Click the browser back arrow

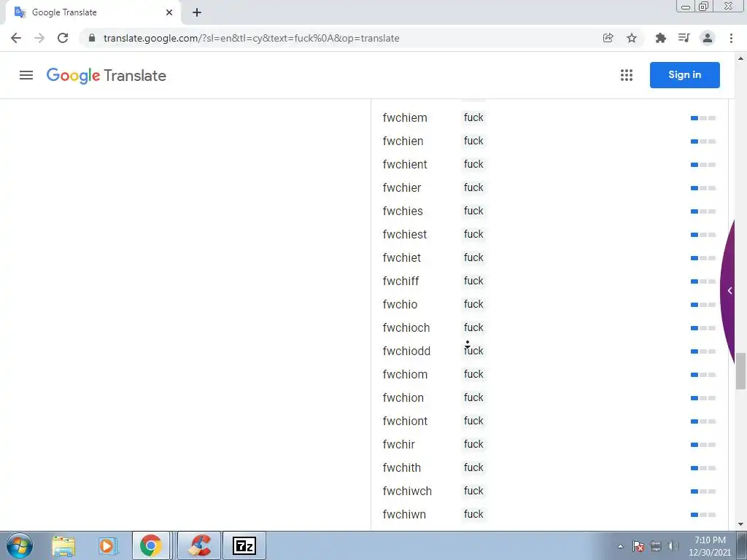(16, 38)
